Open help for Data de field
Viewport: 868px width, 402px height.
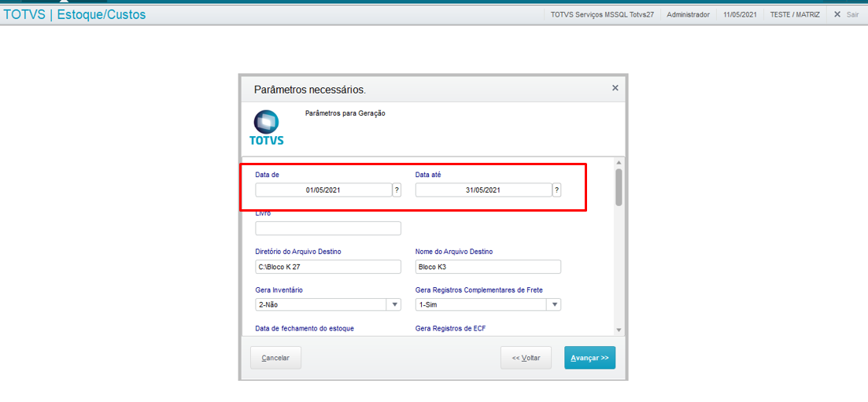click(x=397, y=190)
